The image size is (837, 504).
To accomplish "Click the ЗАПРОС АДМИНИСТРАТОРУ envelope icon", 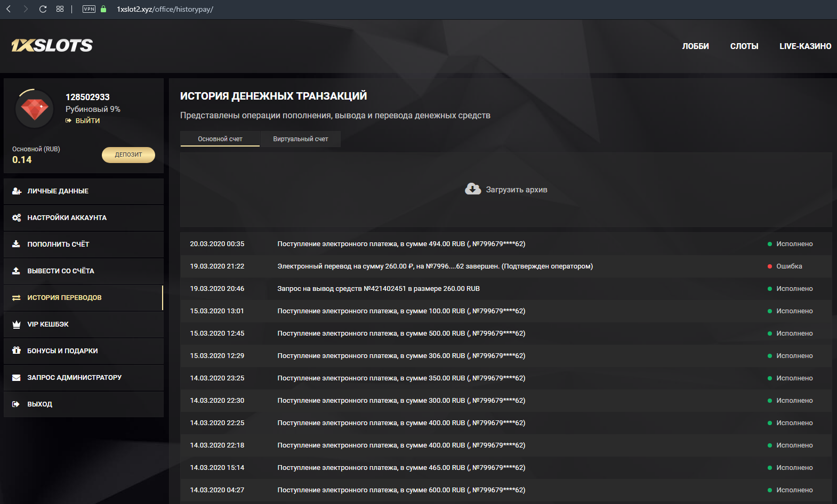I will 16,378.
